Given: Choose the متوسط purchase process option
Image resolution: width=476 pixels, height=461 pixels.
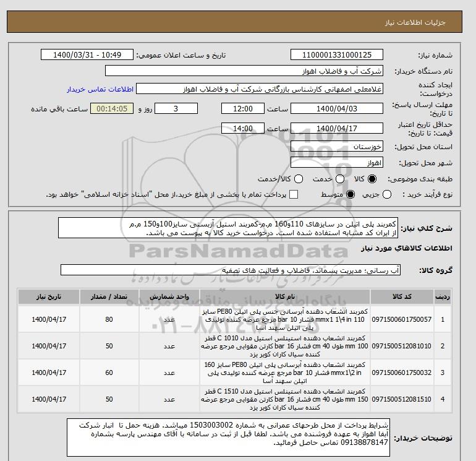Looking at the screenshot, I should point(351,194).
